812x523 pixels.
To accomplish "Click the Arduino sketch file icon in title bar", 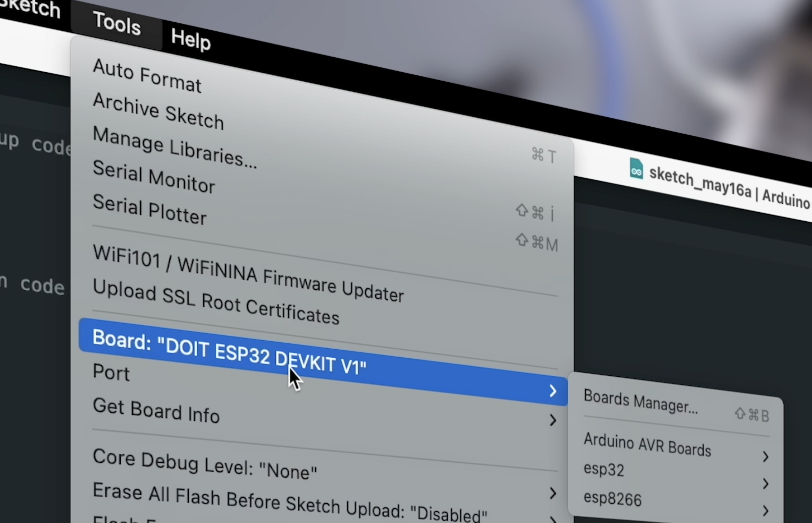I will (636, 168).
